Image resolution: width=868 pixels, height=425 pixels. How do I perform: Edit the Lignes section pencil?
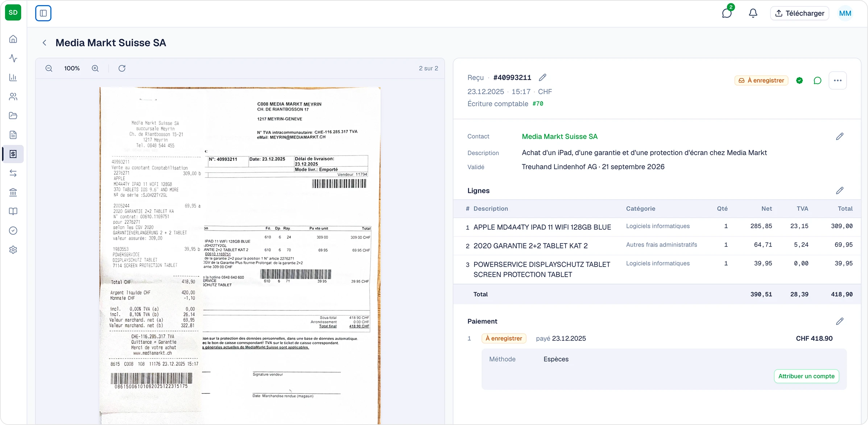(x=840, y=191)
